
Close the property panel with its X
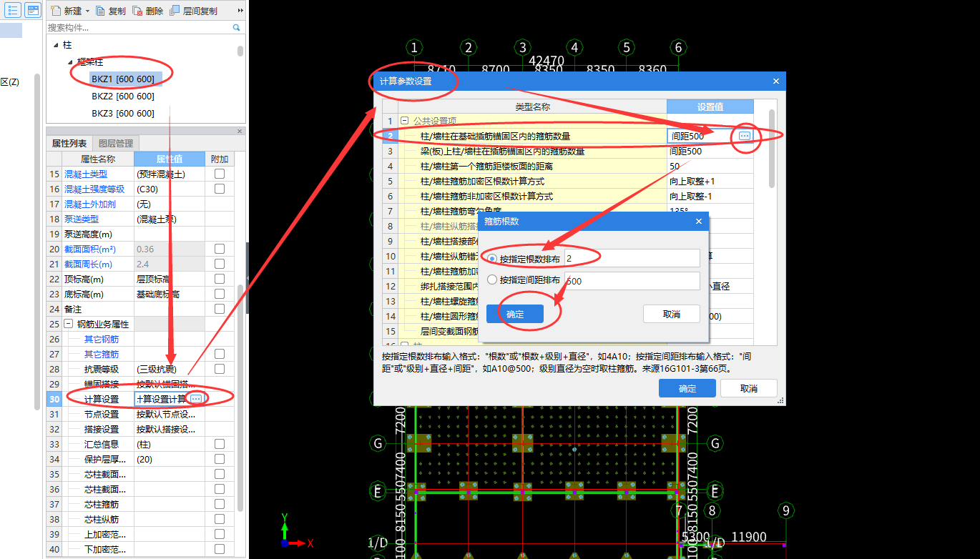click(240, 131)
